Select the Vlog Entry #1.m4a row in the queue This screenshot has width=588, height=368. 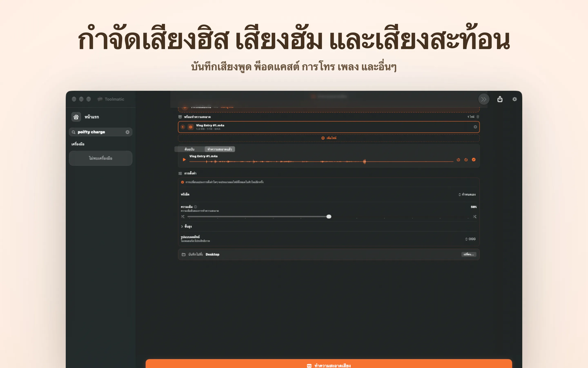(x=329, y=127)
